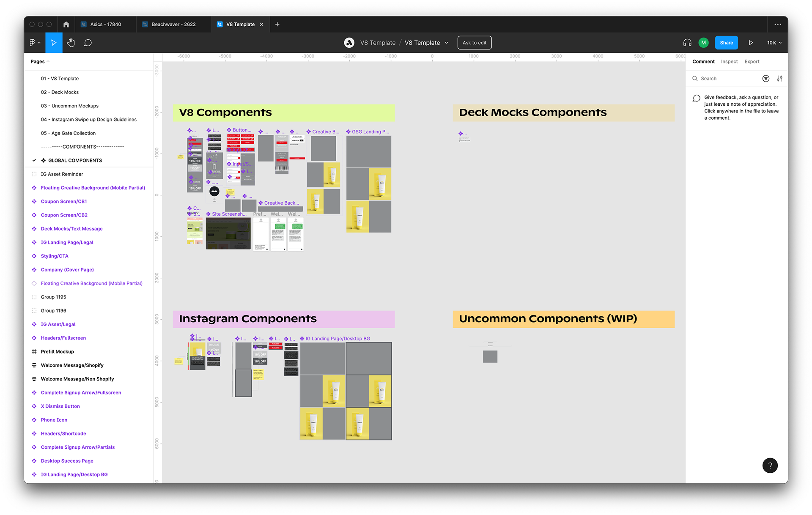Select the GLOBAL COMPONENTS checked page
Image resolution: width=812 pixels, height=515 pixels.
tap(75, 161)
